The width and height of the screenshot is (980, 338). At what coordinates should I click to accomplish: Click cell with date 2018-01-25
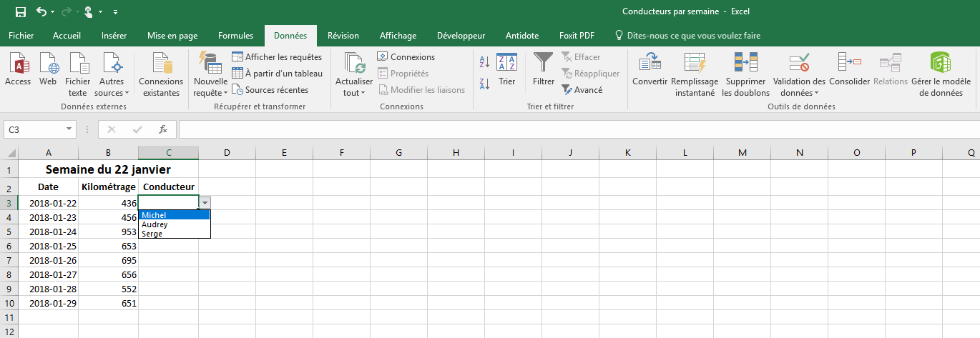click(x=49, y=246)
